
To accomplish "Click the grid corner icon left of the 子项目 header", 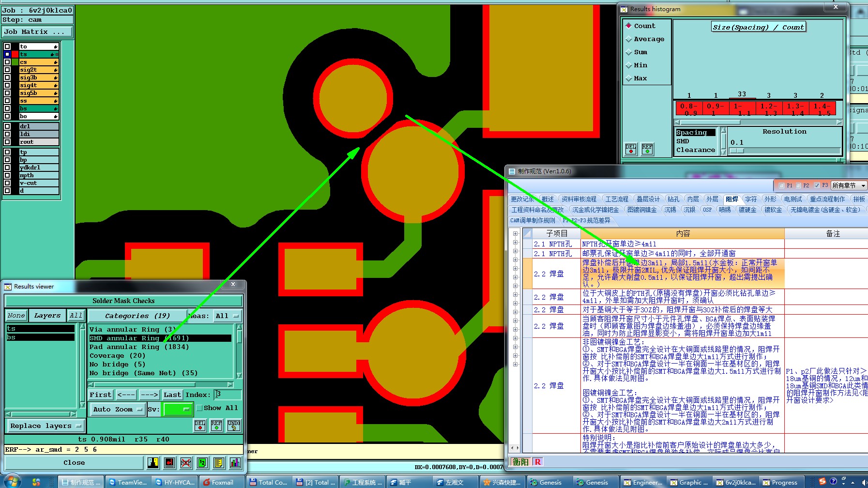I will pyautogui.click(x=527, y=234).
